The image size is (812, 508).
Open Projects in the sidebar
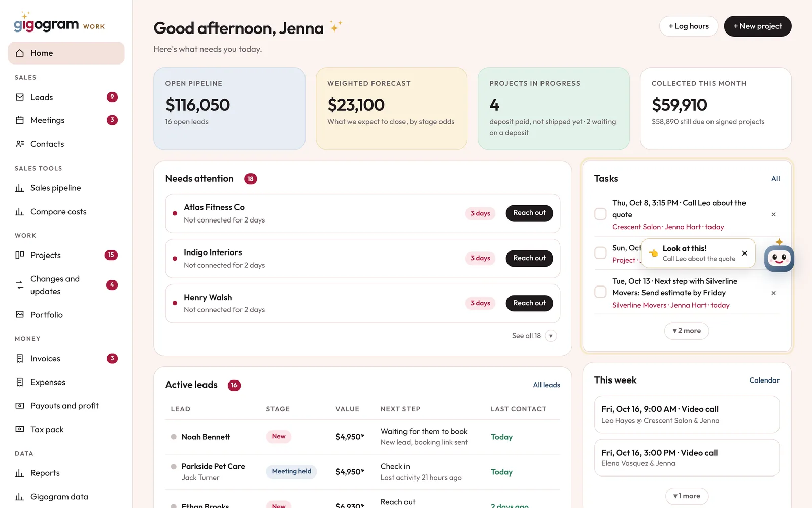pos(66,255)
